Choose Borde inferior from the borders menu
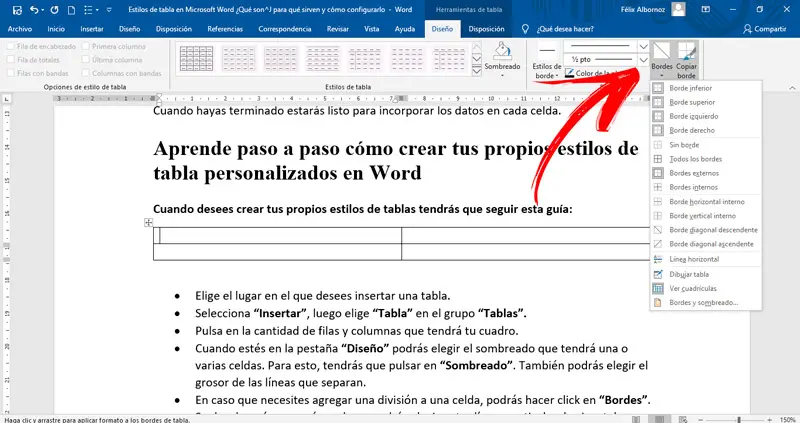This screenshot has width=800, height=423. tap(706, 88)
